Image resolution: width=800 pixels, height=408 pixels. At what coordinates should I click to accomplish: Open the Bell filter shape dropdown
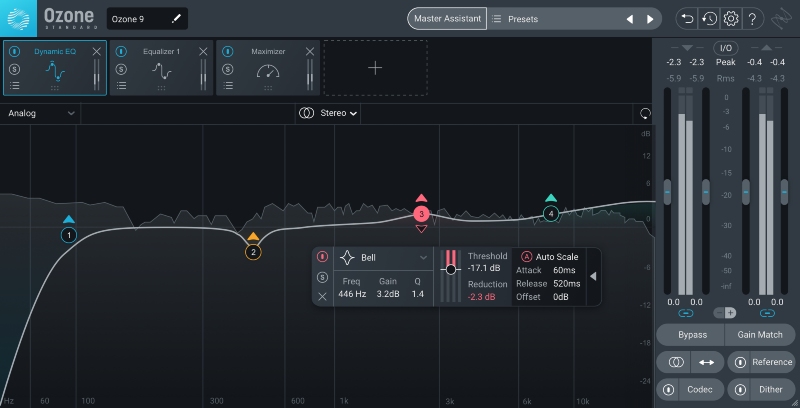384,258
